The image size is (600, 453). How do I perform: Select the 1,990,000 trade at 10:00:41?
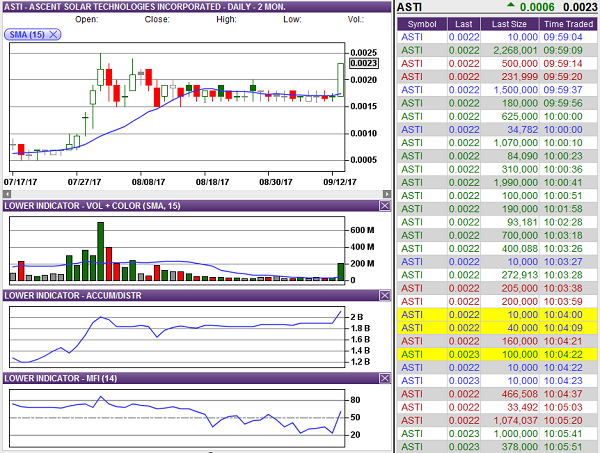[497, 182]
